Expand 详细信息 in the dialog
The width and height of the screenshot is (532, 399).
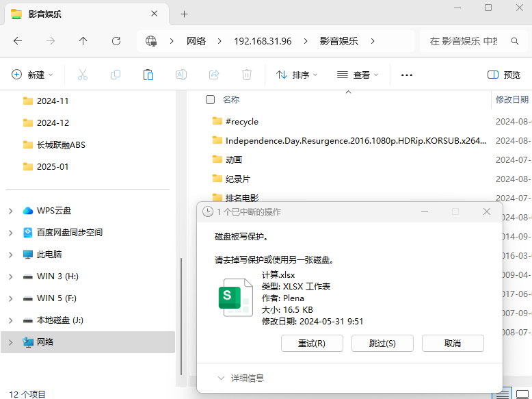[x=241, y=378]
